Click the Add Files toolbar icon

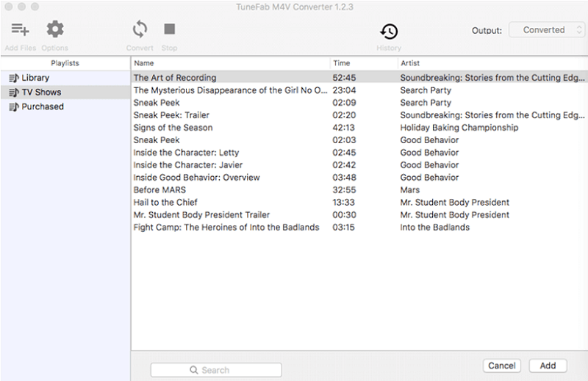click(21, 29)
